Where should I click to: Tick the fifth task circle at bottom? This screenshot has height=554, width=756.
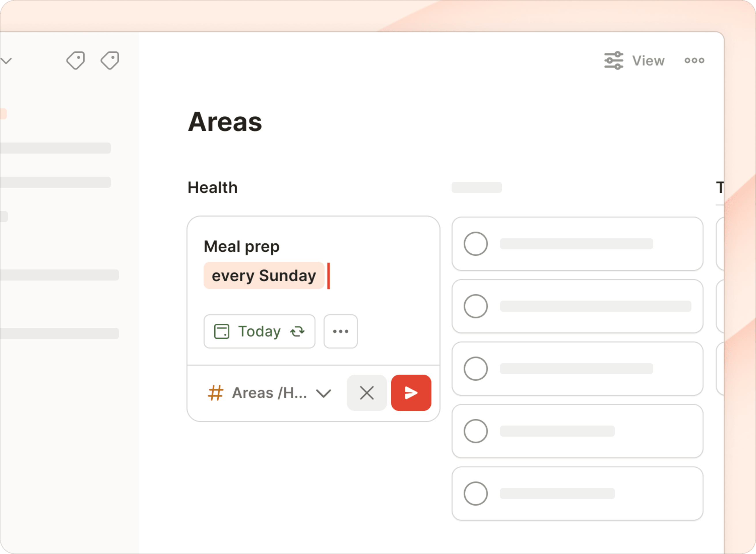click(x=475, y=494)
